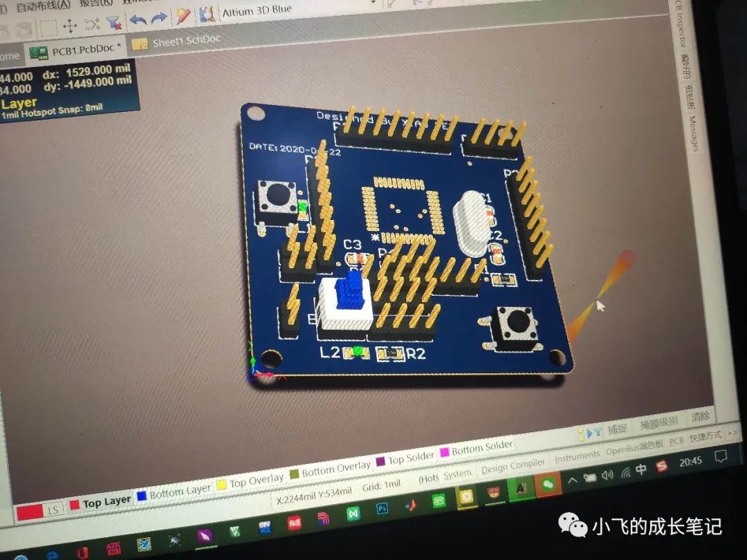Open Microsoft Edge from the taskbar

52,556
